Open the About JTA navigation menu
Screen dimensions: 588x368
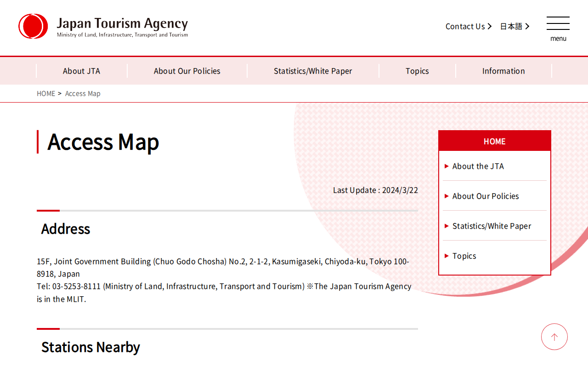[x=81, y=71]
